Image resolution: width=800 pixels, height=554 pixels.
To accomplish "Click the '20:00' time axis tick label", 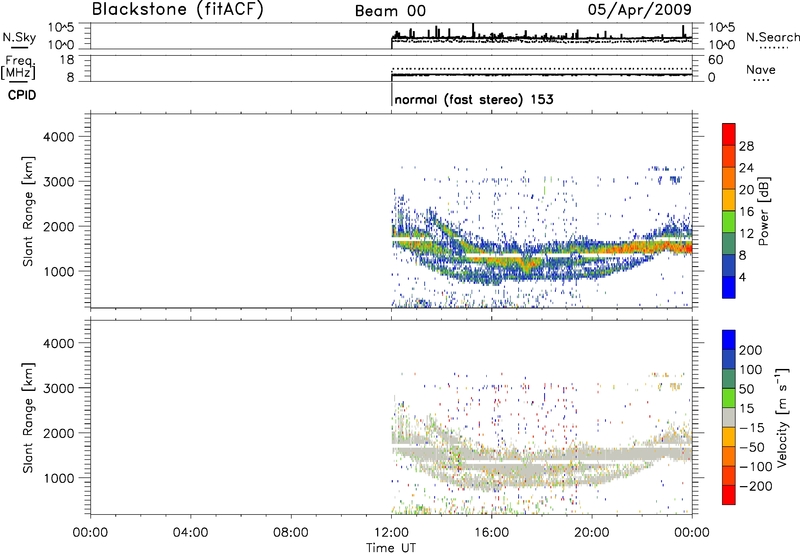I will (x=592, y=533).
